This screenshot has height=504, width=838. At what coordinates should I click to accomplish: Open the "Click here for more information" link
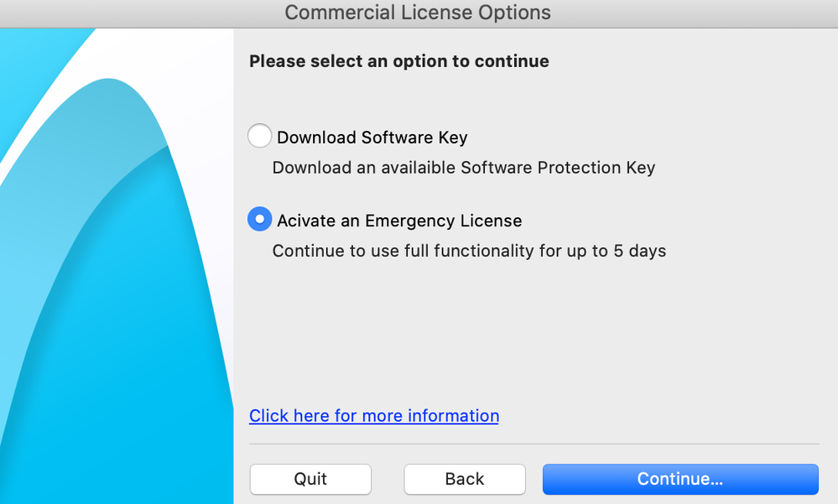click(374, 416)
